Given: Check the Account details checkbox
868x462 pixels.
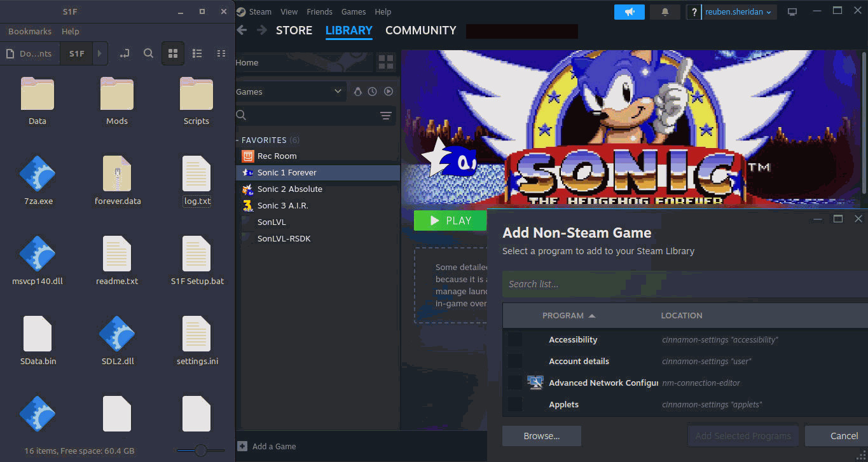Looking at the screenshot, I should pos(514,361).
